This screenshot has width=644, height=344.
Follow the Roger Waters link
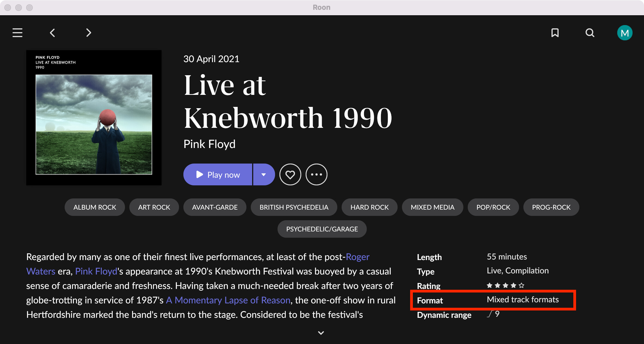coord(357,257)
